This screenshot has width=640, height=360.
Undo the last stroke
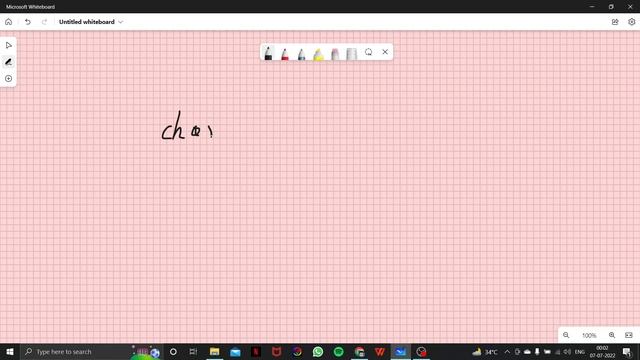pyautogui.click(x=27, y=22)
